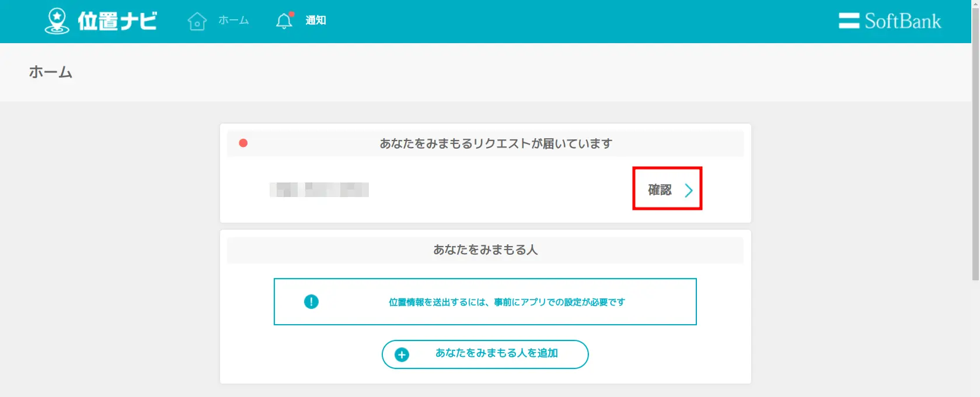Click the bell notification icon
Viewport: 980px width, 397px height.
[284, 20]
